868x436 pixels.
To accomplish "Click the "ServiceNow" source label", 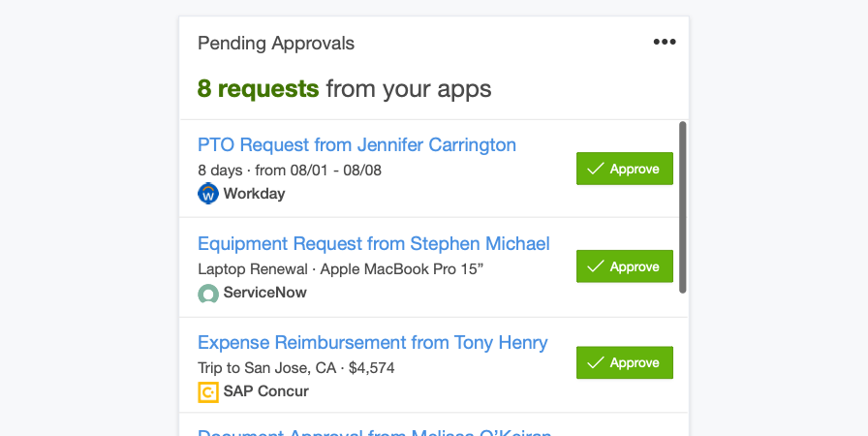I will [264, 293].
